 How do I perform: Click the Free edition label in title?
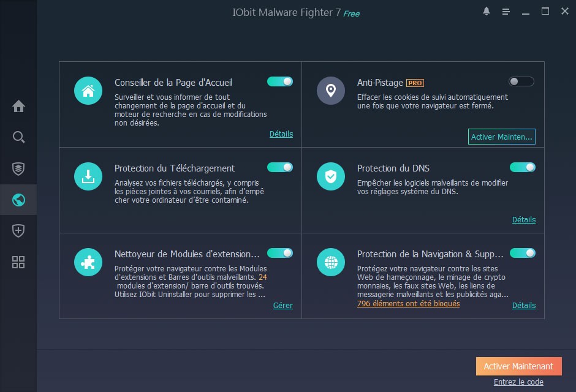352,13
